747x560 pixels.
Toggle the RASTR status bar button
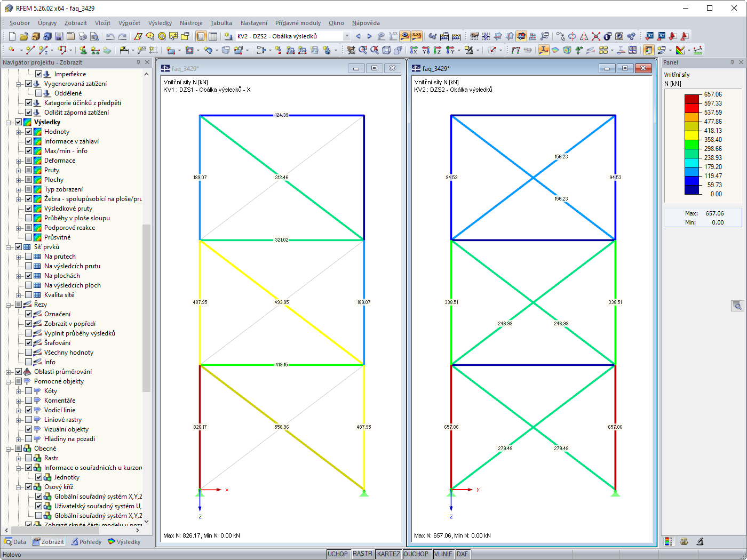pos(363,554)
